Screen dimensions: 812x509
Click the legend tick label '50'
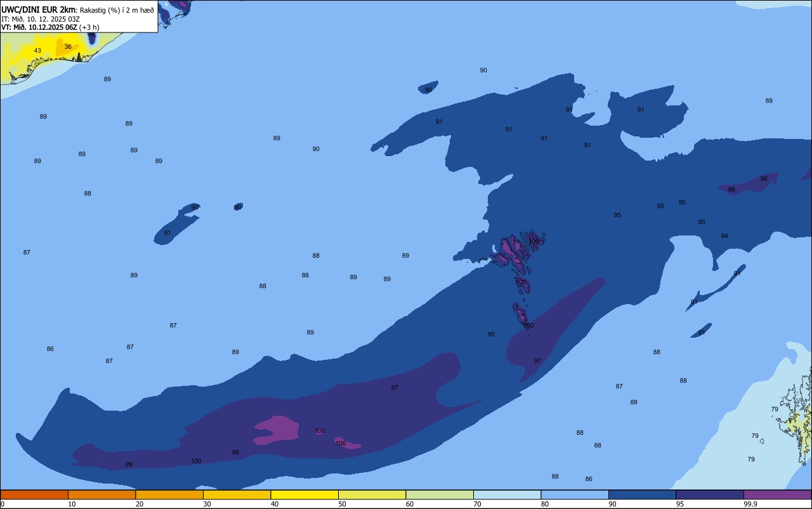[342, 504]
